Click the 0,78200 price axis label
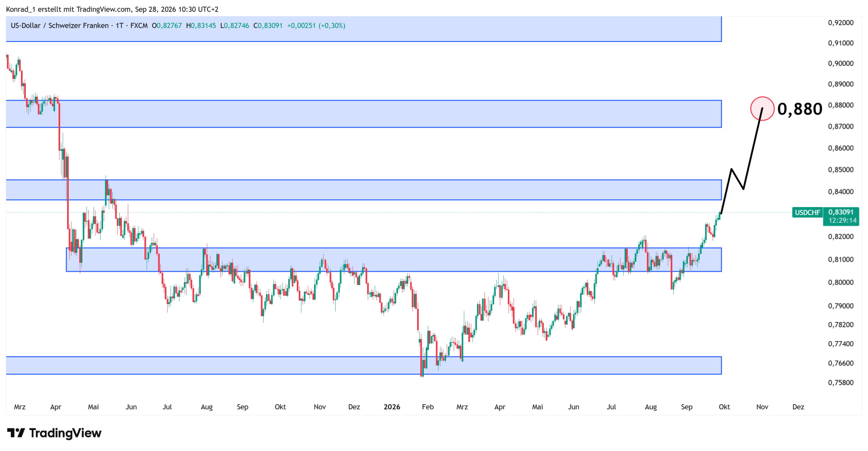The height and width of the screenshot is (451, 868). coord(841,325)
